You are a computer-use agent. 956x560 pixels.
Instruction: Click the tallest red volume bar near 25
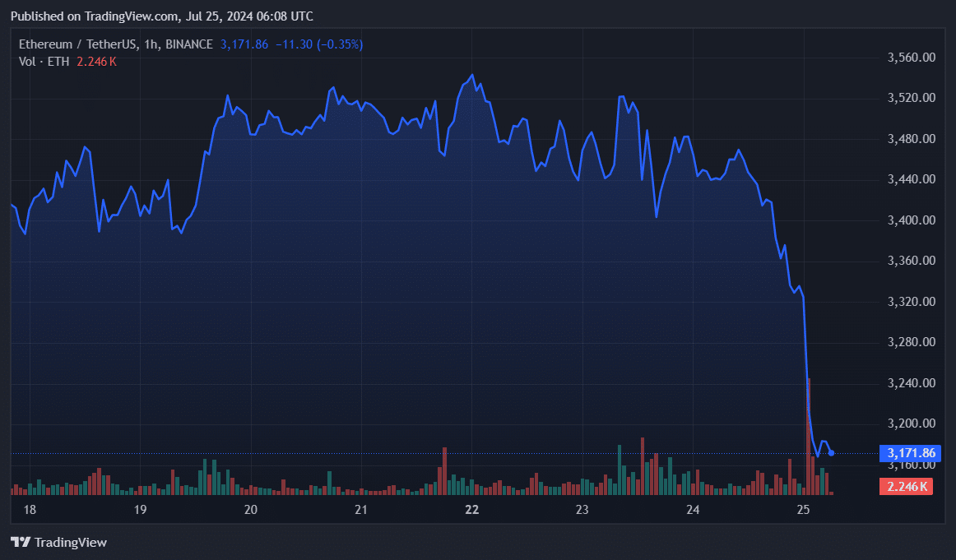(809, 437)
